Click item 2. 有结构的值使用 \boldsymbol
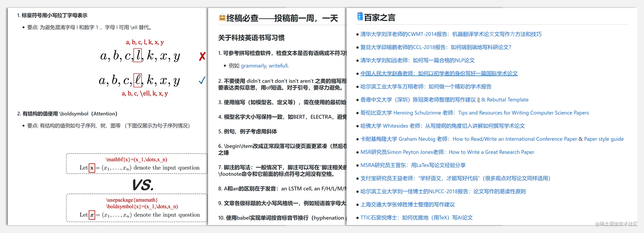The image size is (644, 233). [67, 114]
